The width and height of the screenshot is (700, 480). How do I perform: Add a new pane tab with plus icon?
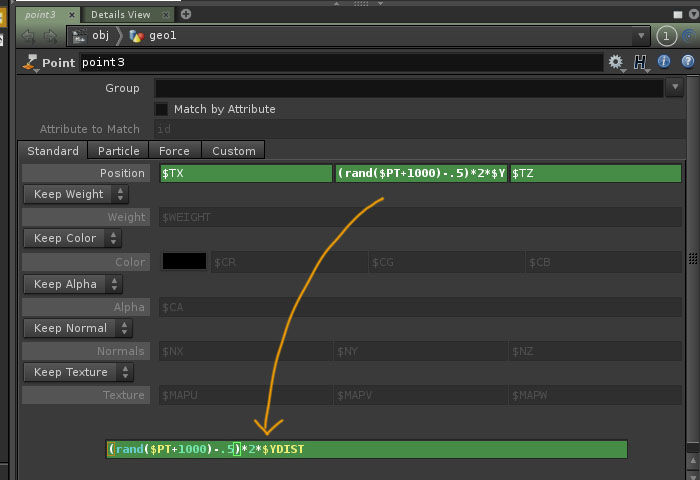point(186,14)
